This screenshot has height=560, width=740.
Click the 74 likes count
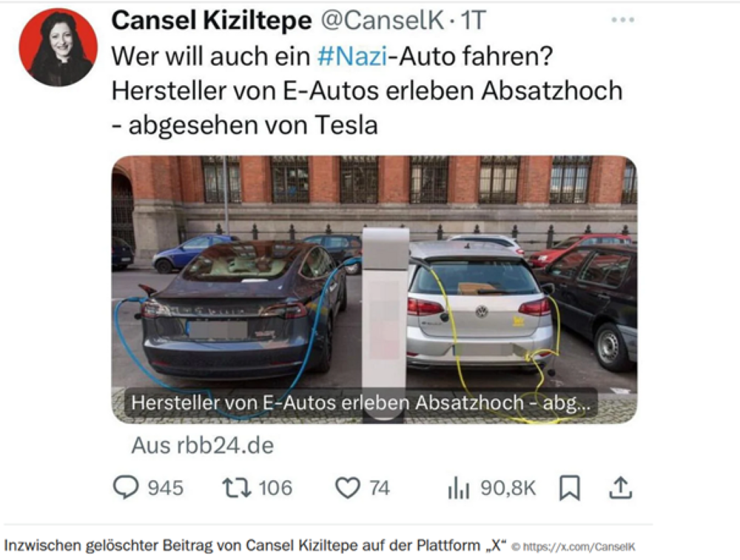[x=380, y=488]
